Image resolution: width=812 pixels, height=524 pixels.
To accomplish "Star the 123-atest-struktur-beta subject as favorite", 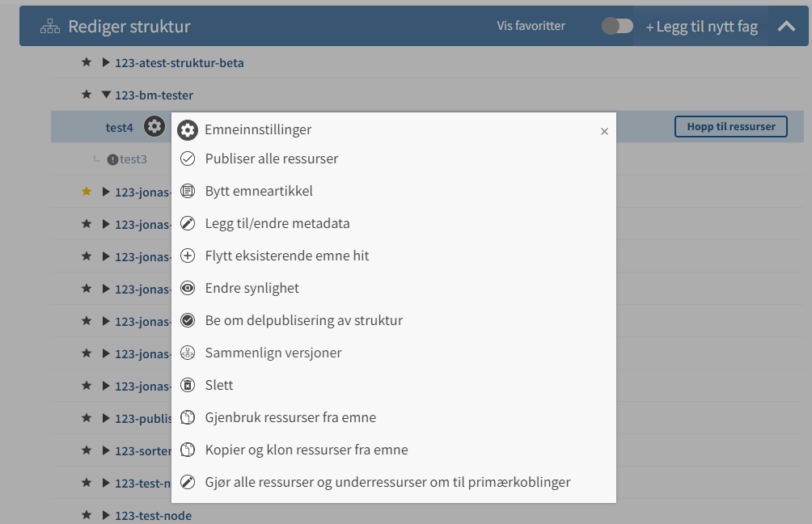I will 87,62.
